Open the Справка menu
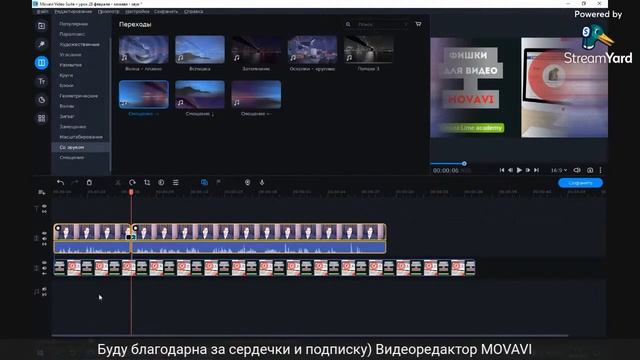This screenshot has height=360, width=640. (x=193, y=11)
